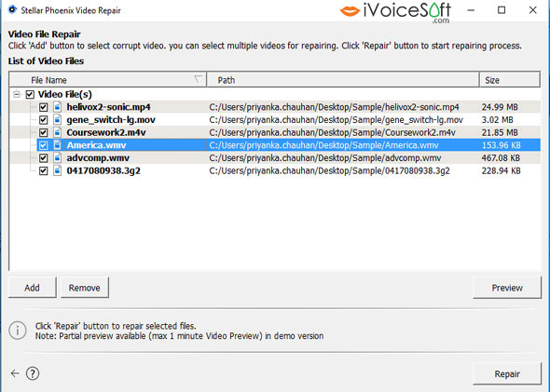Click the Add button
550x392 pixels.
click(32, 288)
